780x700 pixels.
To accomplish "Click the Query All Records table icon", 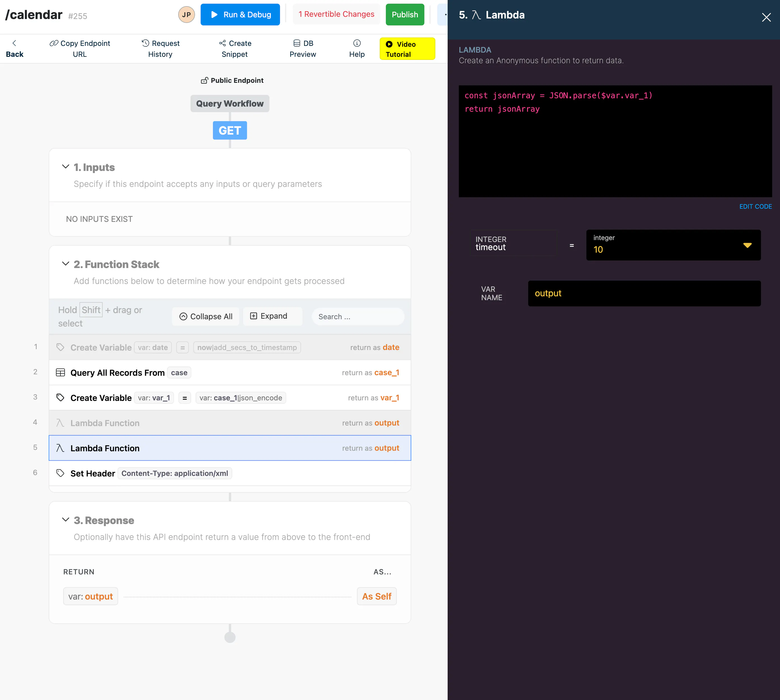I will 60,373.
